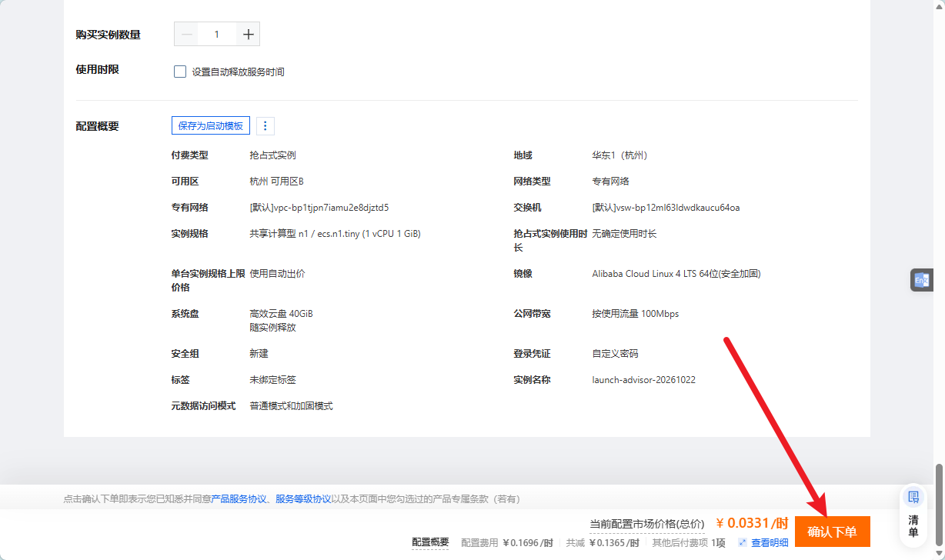
Task: Click 查看明细 link
Action: [770, 543]
